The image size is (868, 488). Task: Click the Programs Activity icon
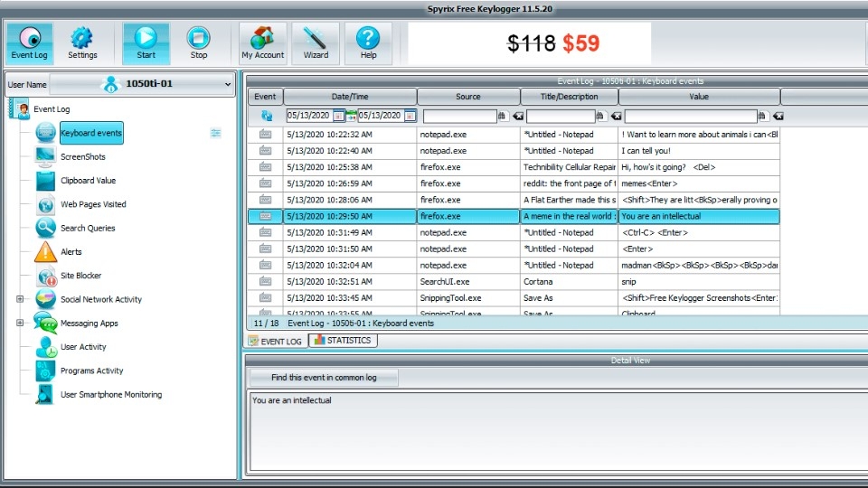(x=45, y=371)
